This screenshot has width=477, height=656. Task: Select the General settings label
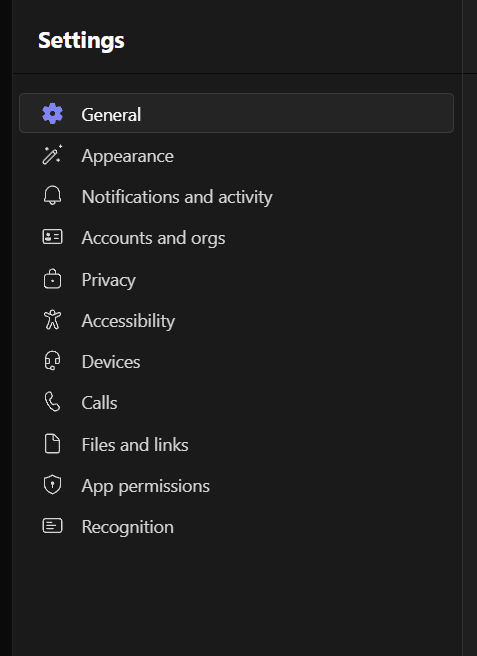click(x=111, y=115)
